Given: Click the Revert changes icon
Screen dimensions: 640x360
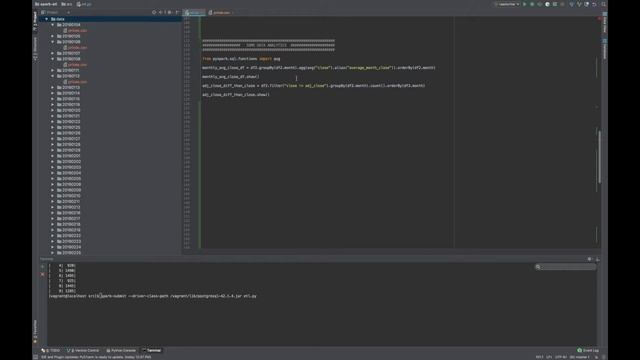Looking at the screenshot, I should point(594,4).
